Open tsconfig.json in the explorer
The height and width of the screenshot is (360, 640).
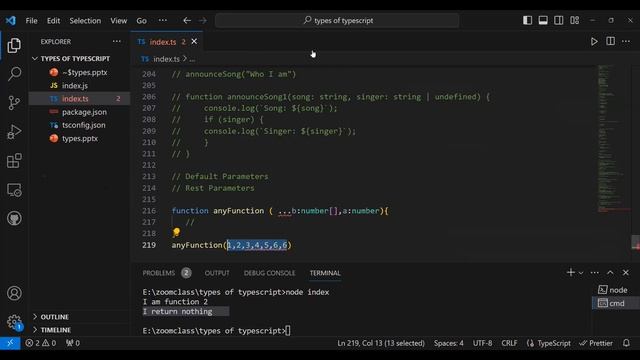point(80,125)
